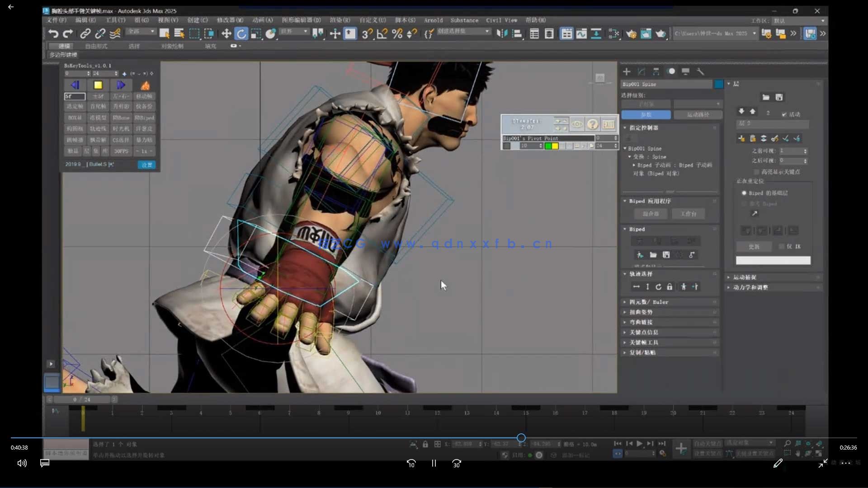The height and width of the screenshot is (488, 868).
Task: Open the 图形编辑器(D) menu
Action: point(301,20)
